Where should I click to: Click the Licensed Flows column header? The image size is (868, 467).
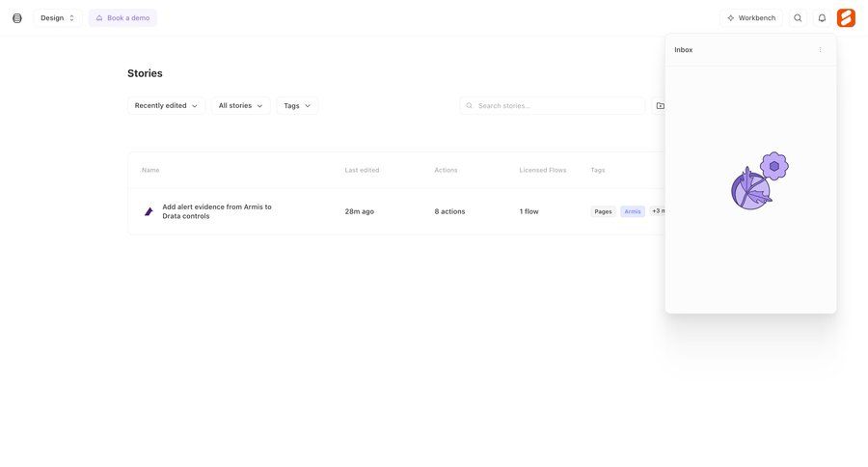542,170
